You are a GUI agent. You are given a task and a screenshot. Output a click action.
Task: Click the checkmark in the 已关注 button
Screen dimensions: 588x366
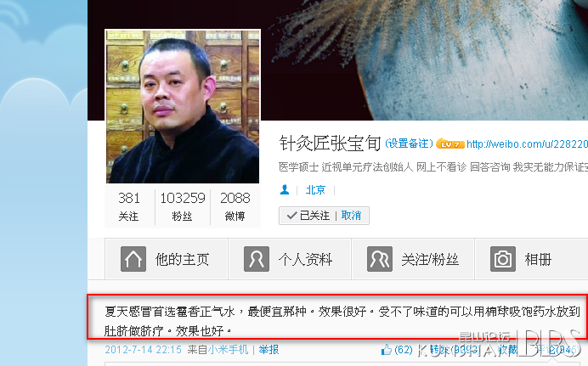tap(291, 216)
